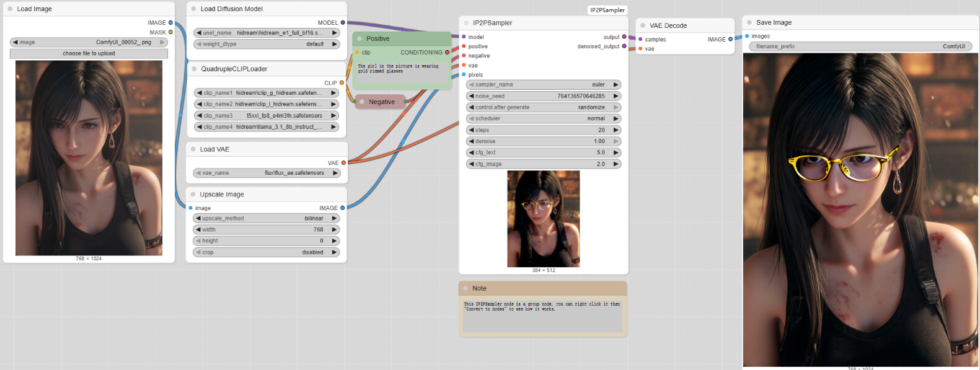Collapse the Load Image node via title dot

coord(10,9)
